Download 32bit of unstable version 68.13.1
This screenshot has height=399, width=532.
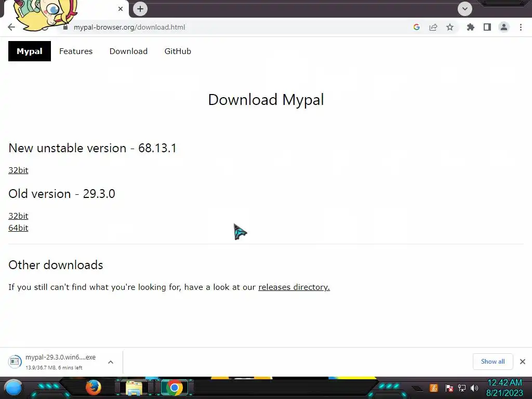coord(18,170)
